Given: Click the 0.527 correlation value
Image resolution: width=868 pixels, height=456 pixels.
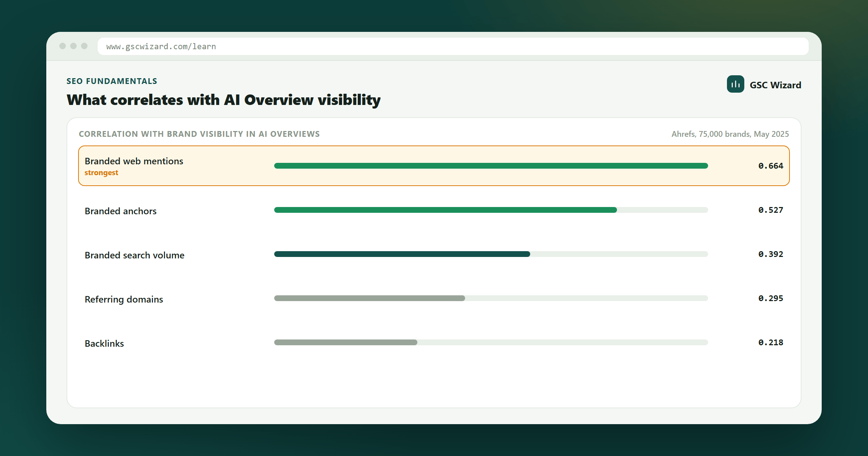Looking at the screenshot, I should (x=771, y=210).
